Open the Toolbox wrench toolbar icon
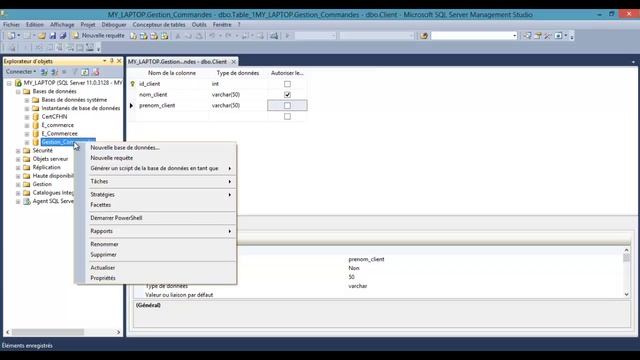This screenshot has width=640, height=360. click(548, 36)
